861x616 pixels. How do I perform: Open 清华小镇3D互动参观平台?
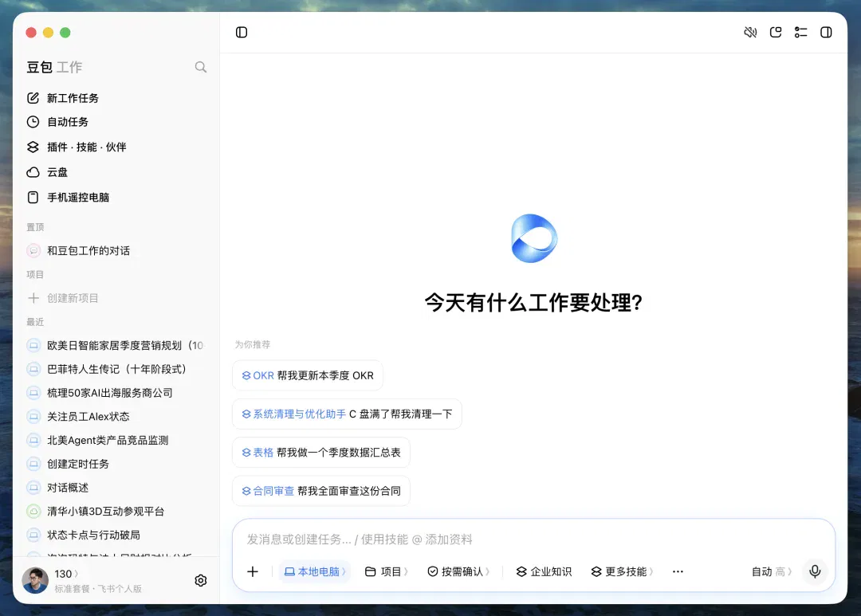(116, 511)
